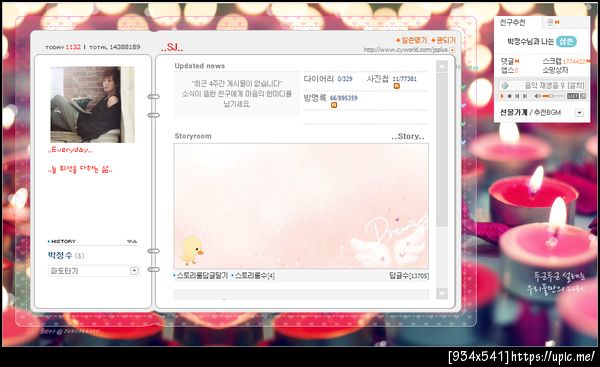Open the 사진첩 photo album section
Screen dimensions: 600x367
tap(378, 79)
